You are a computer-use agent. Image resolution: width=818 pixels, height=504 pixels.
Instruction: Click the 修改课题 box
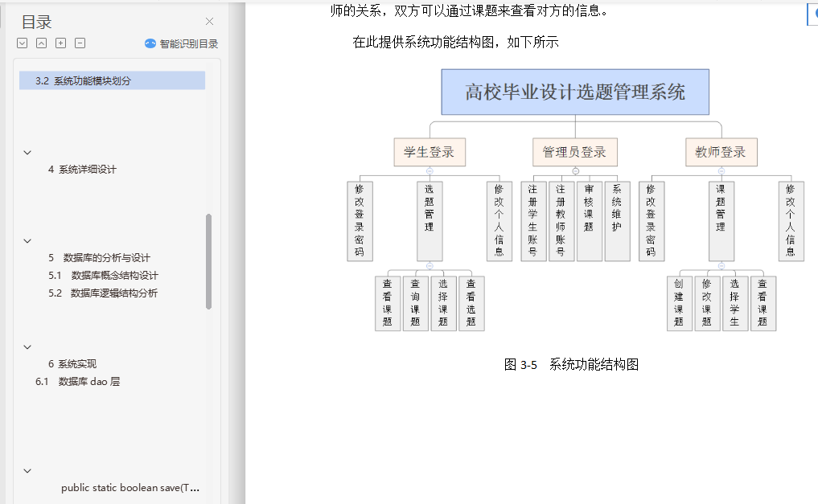(707, 303)
